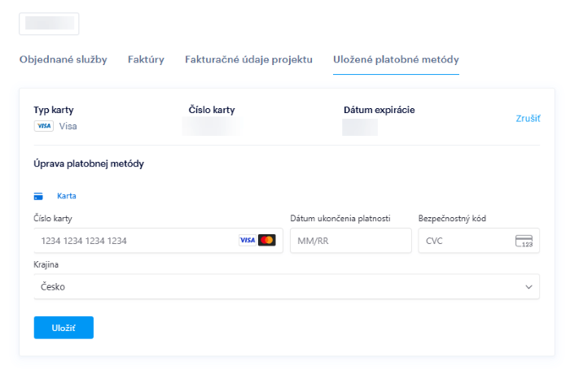570x392 pixels.
Task: Click the CVC card hint icon
Action: tap(524, 241)
